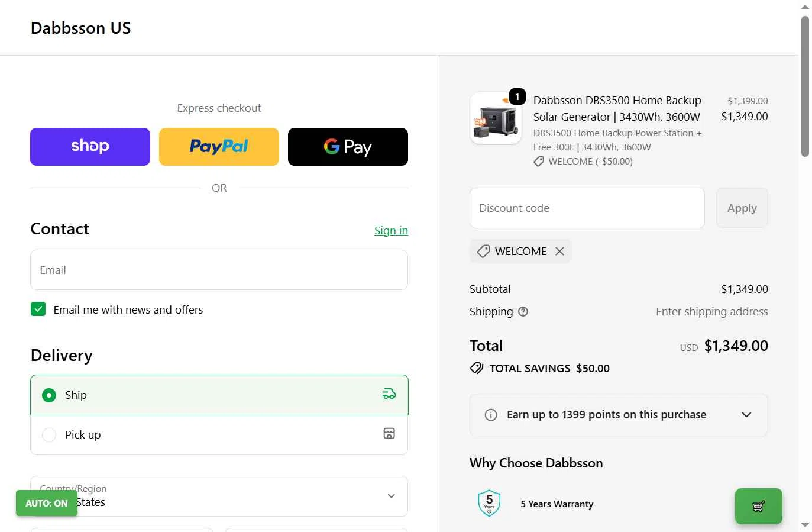Choose PayPal express checkout
Screen dimensions: 812x532
[219, 147]
